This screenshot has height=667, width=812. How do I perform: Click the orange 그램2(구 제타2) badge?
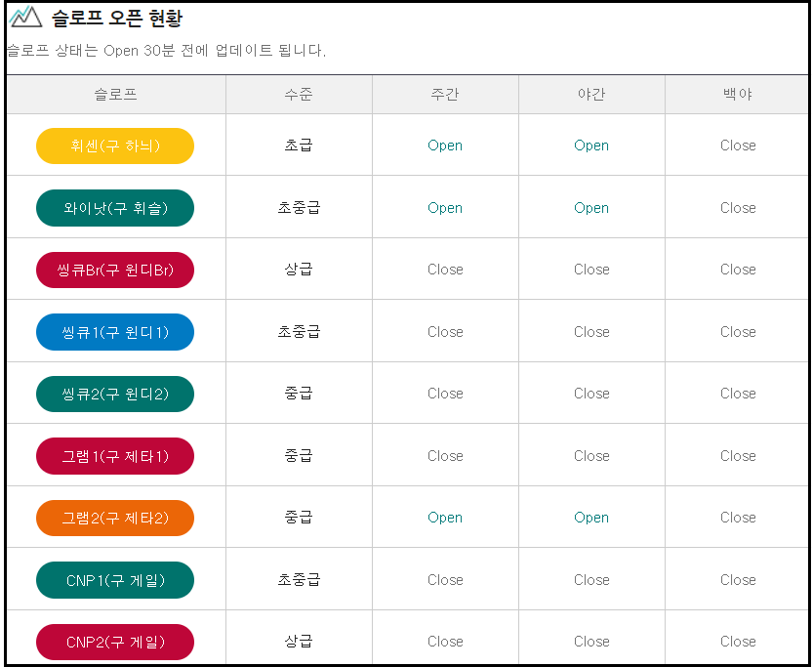click(x=114, y=517)
